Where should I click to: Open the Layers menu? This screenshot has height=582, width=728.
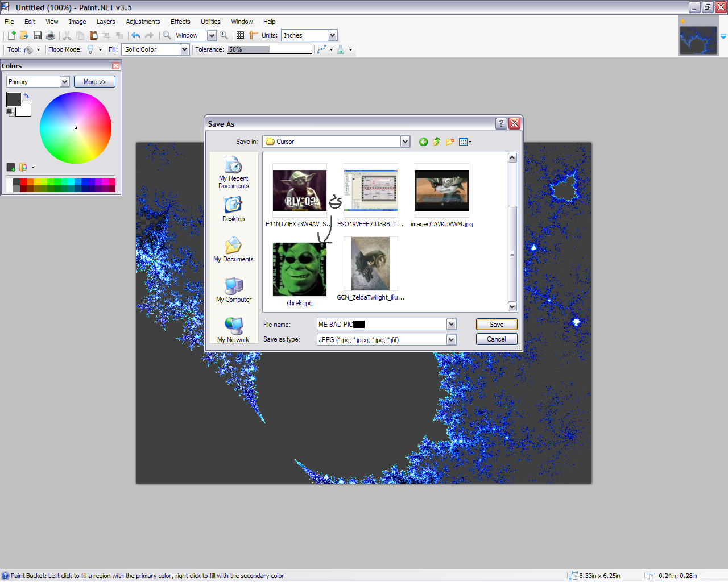pyautogui.click(x=106, y=22)
